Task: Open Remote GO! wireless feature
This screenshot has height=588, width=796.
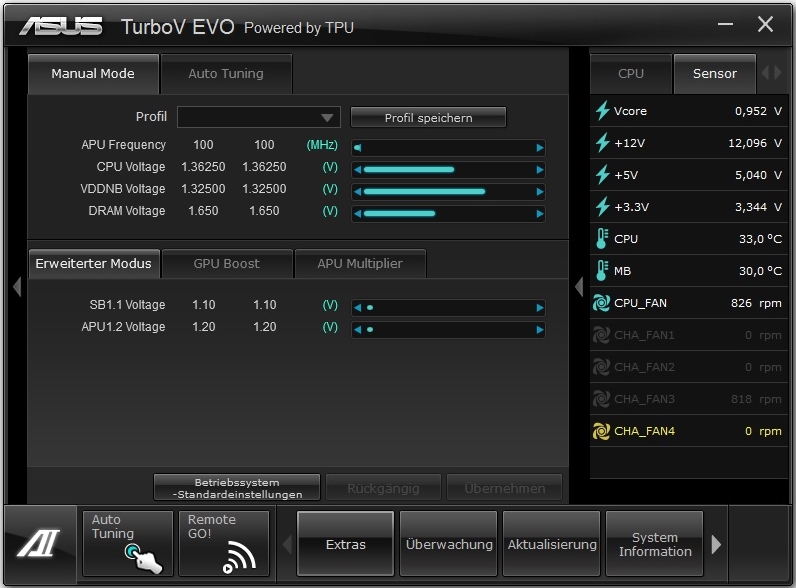Action: (x=224, y=543)
